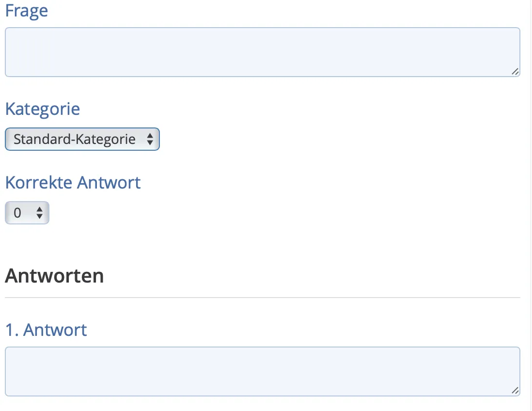Image resolution: width=532 pixels, height=411 pixels.
Task: Click inside the Frage text area
Action: click(x=262, y=52)
